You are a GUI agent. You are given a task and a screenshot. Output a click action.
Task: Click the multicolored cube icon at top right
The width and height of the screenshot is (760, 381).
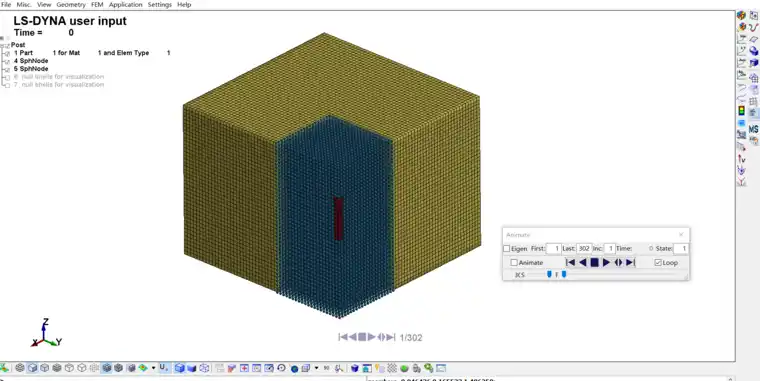[741, 15]
